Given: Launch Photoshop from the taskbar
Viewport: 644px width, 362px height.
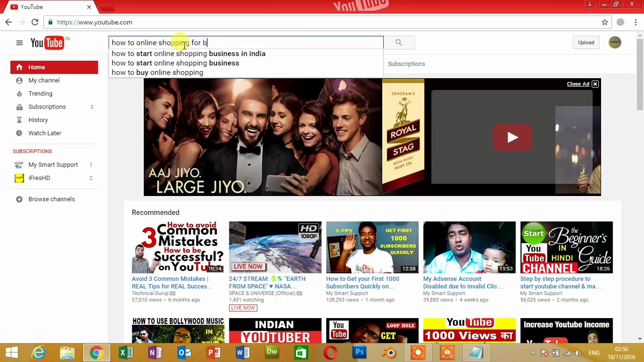Looking at the screenshot, I should pyautogui.click(x=359, y=352).
